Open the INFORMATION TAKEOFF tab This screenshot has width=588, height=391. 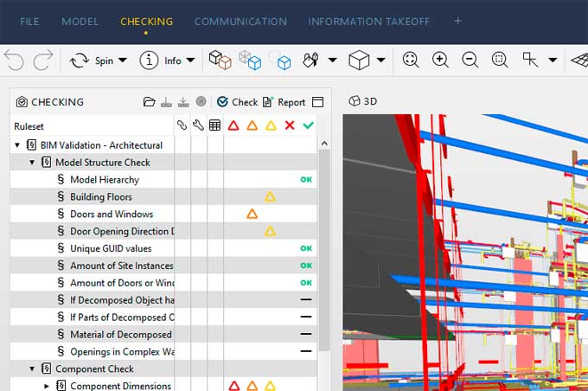pos(368,22)
